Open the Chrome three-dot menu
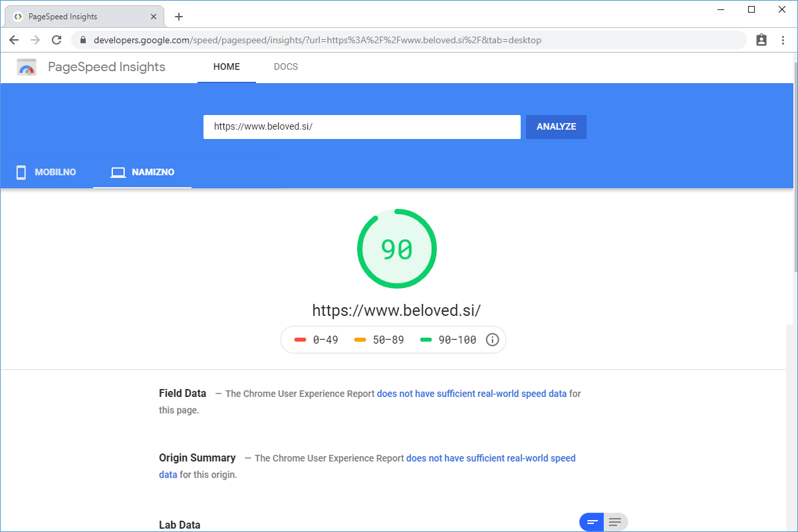 click(783, 40)
